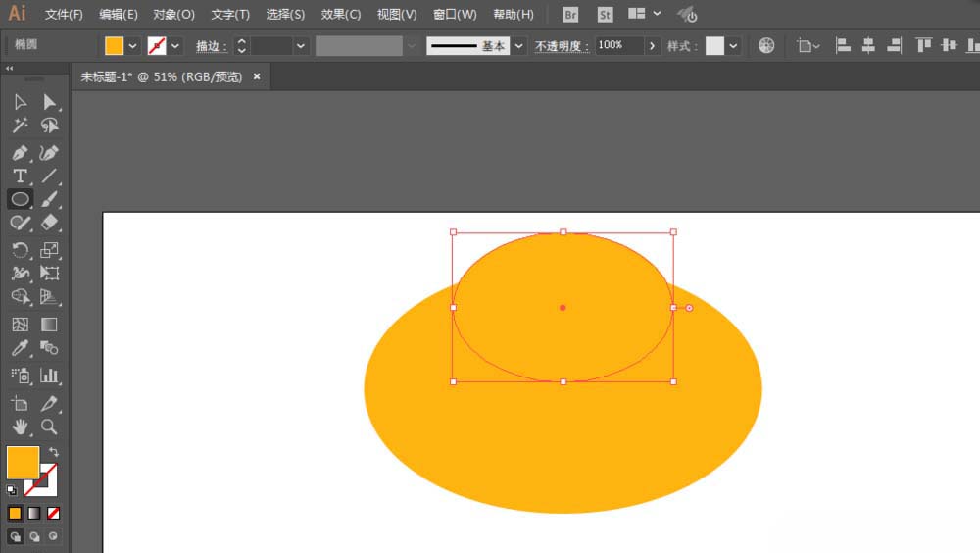This screenshot has height=553, width=980.
Task: Click Recolor Artwork wheel icon
Action: (x=766, y=46)
